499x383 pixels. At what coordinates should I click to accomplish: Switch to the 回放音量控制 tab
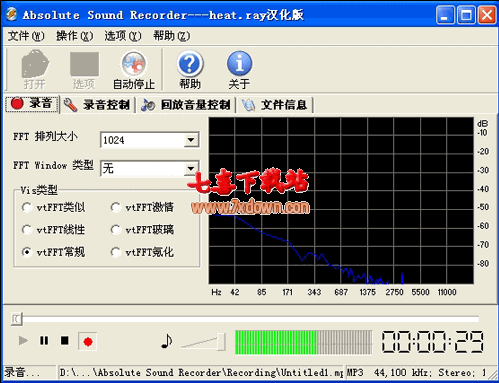[186, 105]
